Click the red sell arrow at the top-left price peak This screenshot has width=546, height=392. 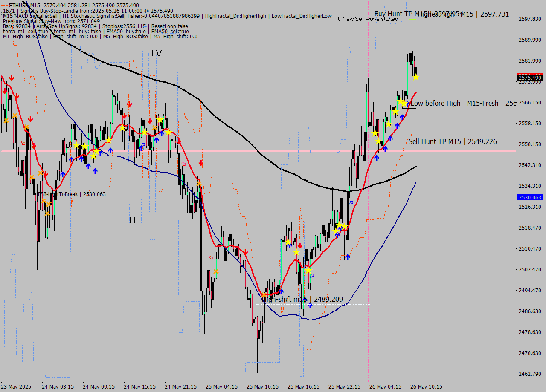pyautogui.click(x=12, y=78)
